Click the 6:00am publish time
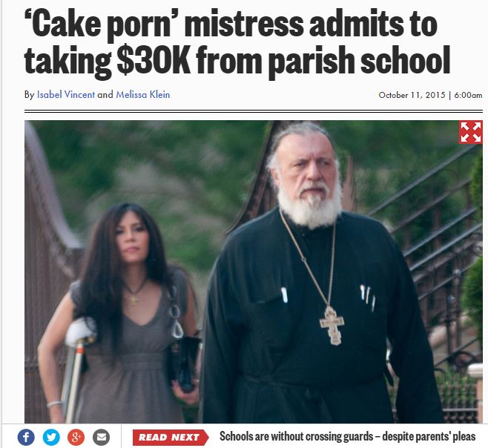Screen dimensions: 488x448 click(x=468, y=95)
